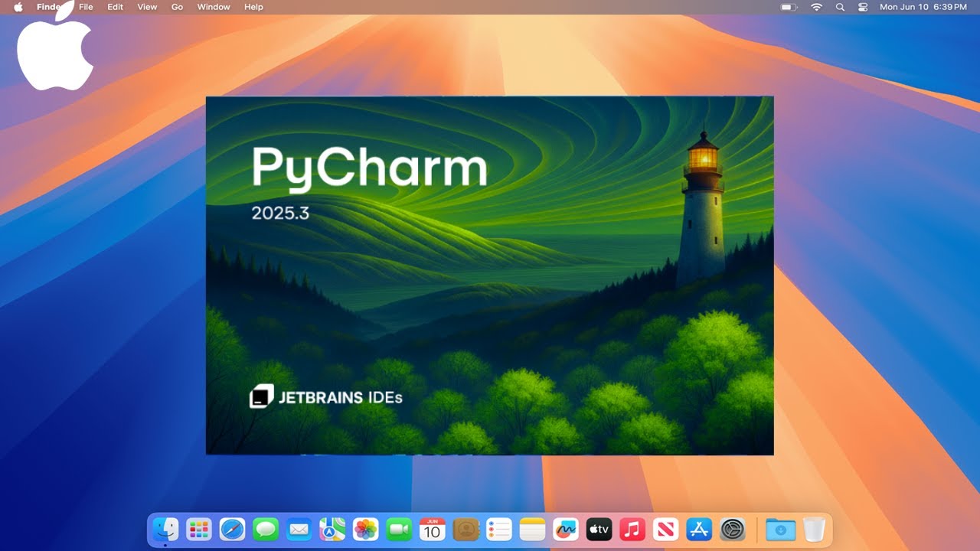Open the Wi-Fi menu in the menu bar
The height and width of the screenshot is (551, 980).
[817, 7]
